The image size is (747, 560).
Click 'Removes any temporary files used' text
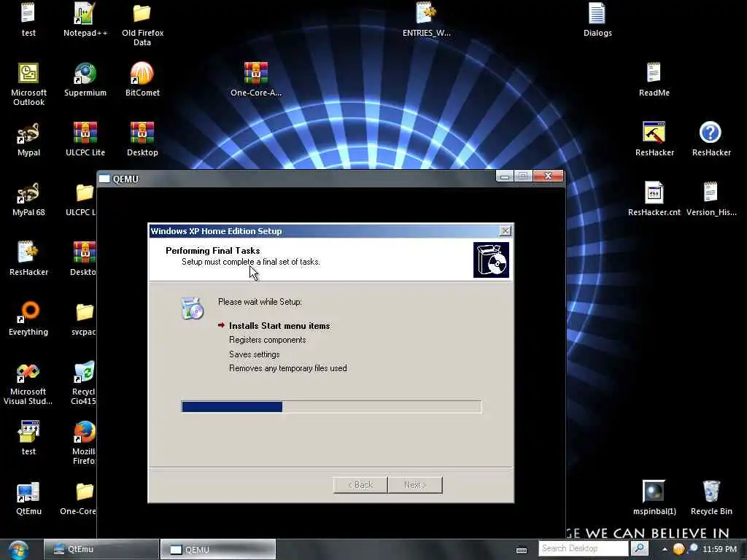287,368
